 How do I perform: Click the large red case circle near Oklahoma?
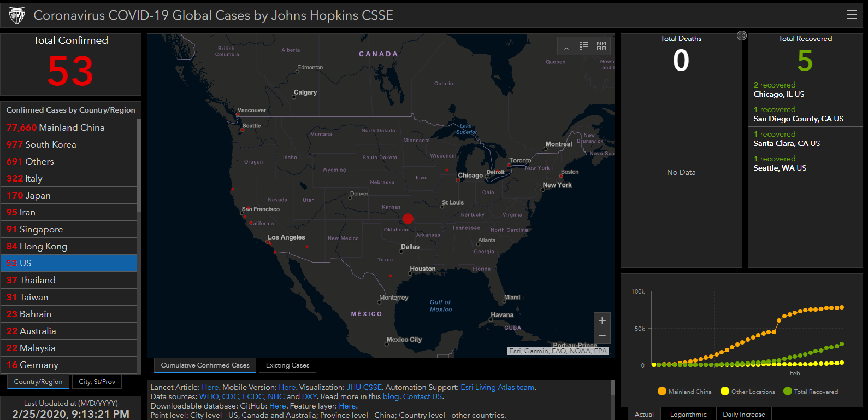[x=408, y=219]
